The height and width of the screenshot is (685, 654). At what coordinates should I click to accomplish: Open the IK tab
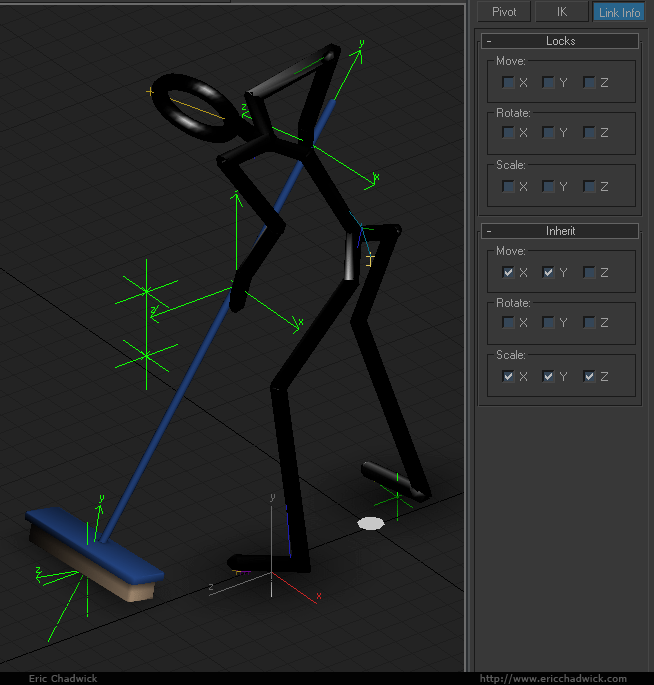562,12
